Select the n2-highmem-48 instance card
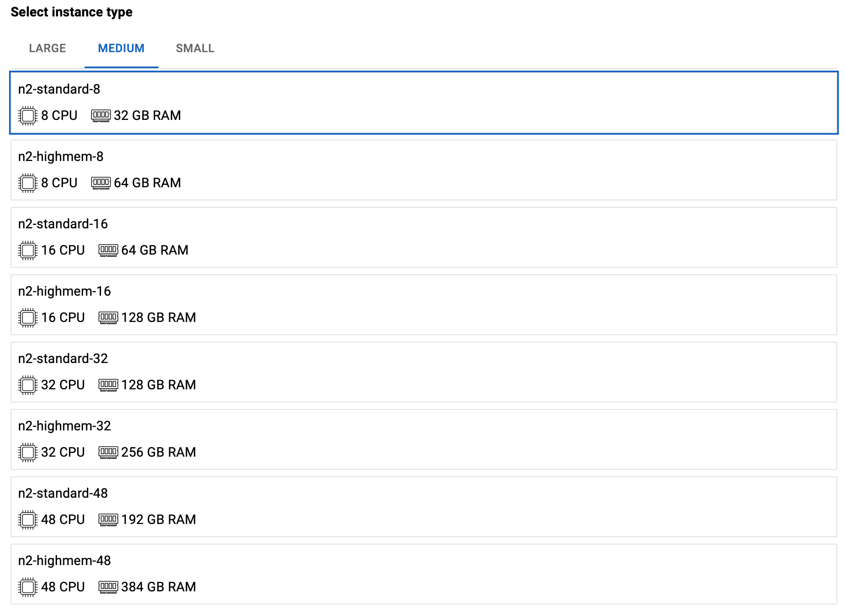Screen dimensions: 845x616 tap(424, 574)
